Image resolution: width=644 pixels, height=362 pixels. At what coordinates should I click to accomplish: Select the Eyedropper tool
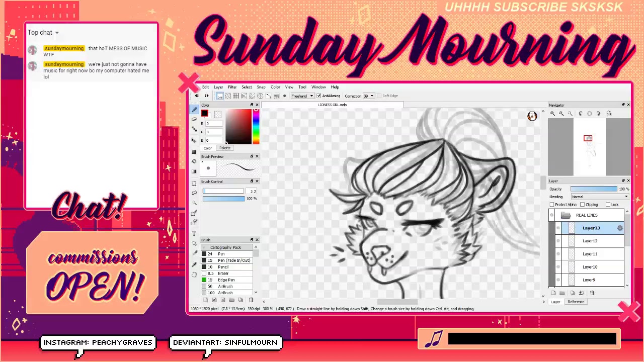(194, 263)
